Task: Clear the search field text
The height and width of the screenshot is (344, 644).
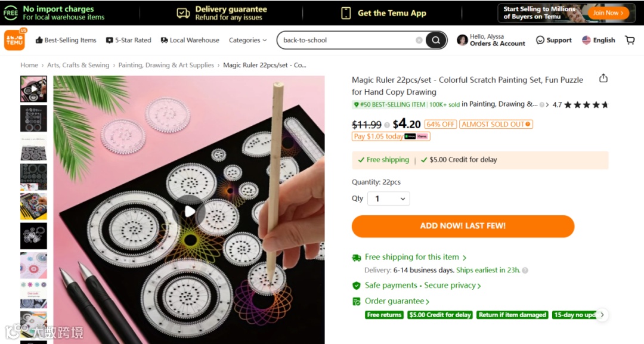Action: click(x=419, y=40)
